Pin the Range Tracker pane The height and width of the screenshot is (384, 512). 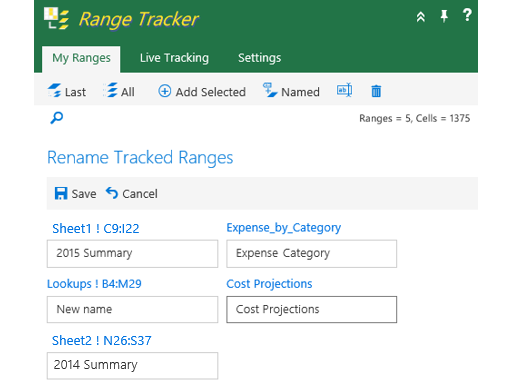coord(444,16)
